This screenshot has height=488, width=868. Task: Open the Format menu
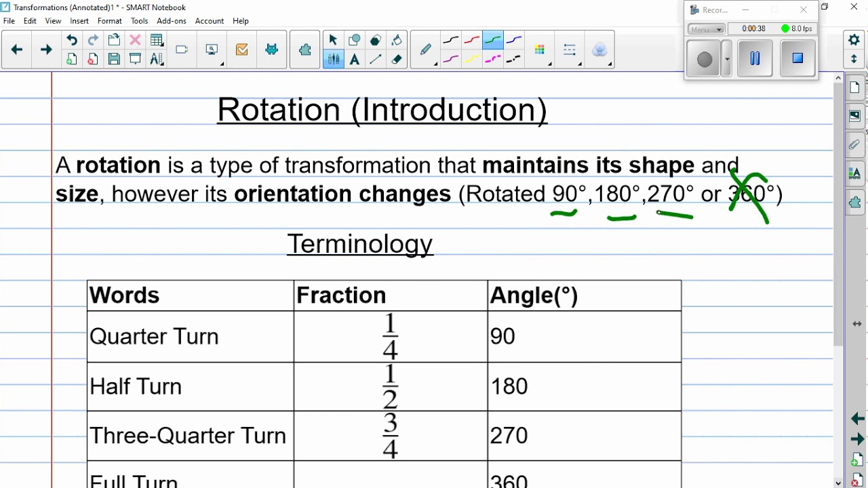pos(110,21)
